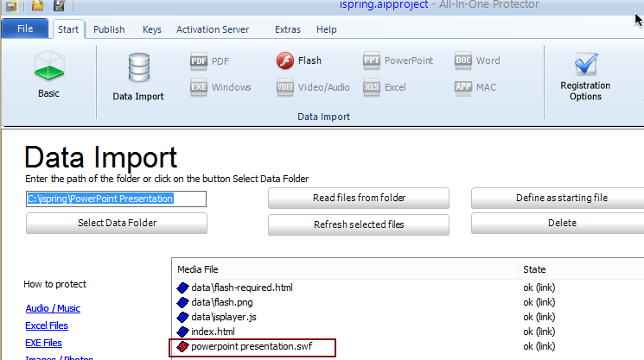This screenshot has height=360, width=644.
Task: Click Refresh selected files button
Action: (359, 224)
